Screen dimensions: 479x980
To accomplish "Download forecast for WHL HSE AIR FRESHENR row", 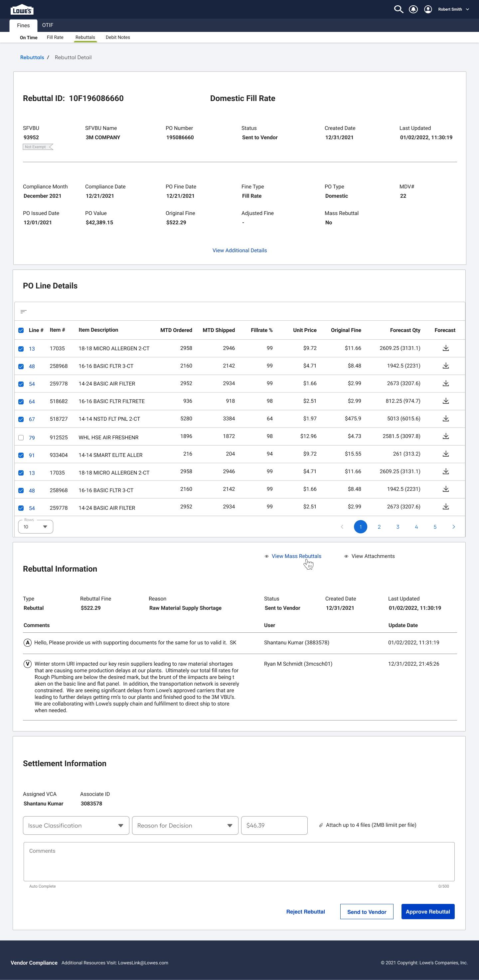I will pos(445,436).
